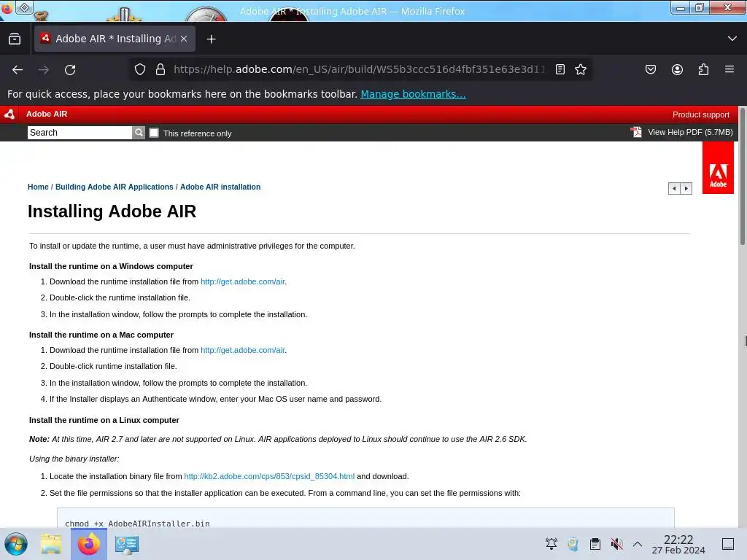Open get.adobe.com/air link under Windows section
The height and width of the screenshot is (560, 747).
click(242, 282)
